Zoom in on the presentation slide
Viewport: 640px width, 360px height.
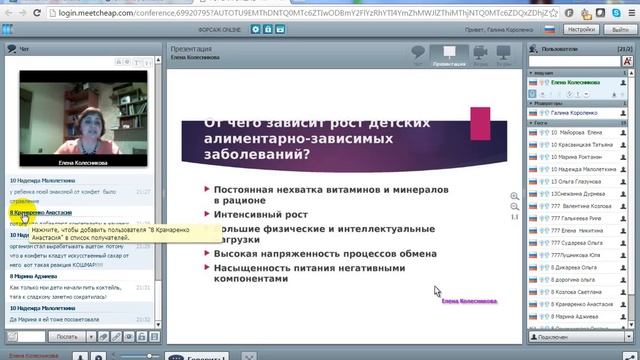pyautogui.click(x=514, y=196)
